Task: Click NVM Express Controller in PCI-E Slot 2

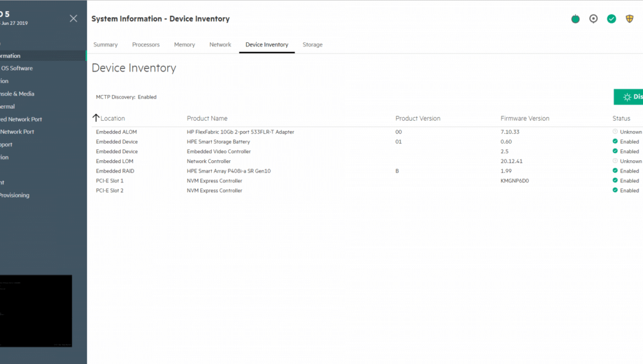Action: (214, 191)
